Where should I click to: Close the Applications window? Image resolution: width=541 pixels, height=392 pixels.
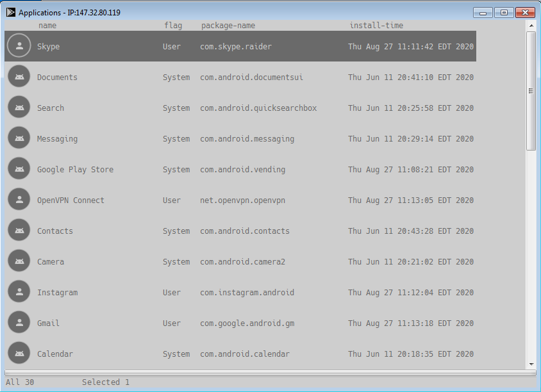525,12
